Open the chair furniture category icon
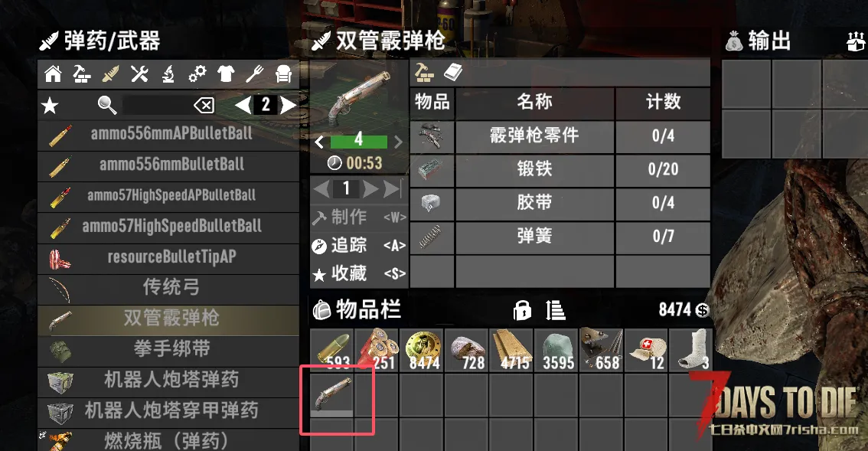Viewport: 868px width, 451px height. click(283, 74)
